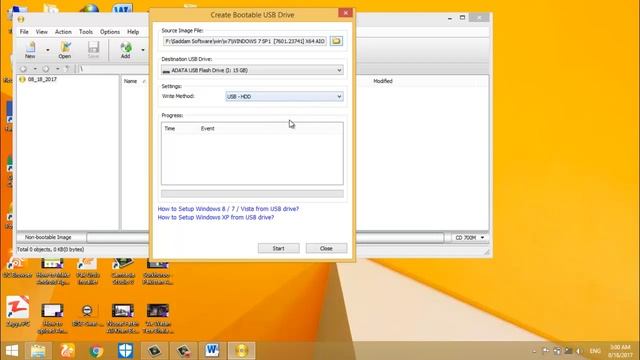Open the Options menu
Image resolution: width=640 pixels, height=360 pixels.
[x=110, y=32]
